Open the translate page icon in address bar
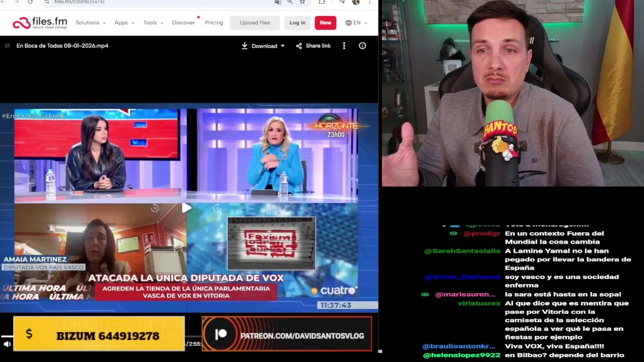This screenshot has width=644, height=362. pyautogui.click(x=278, y=2)
